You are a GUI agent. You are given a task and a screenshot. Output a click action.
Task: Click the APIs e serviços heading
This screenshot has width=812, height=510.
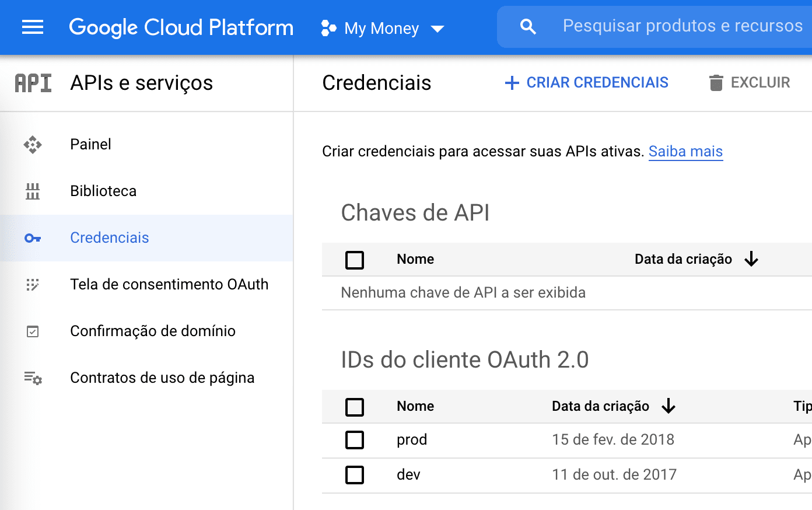[x=142, y=83]
